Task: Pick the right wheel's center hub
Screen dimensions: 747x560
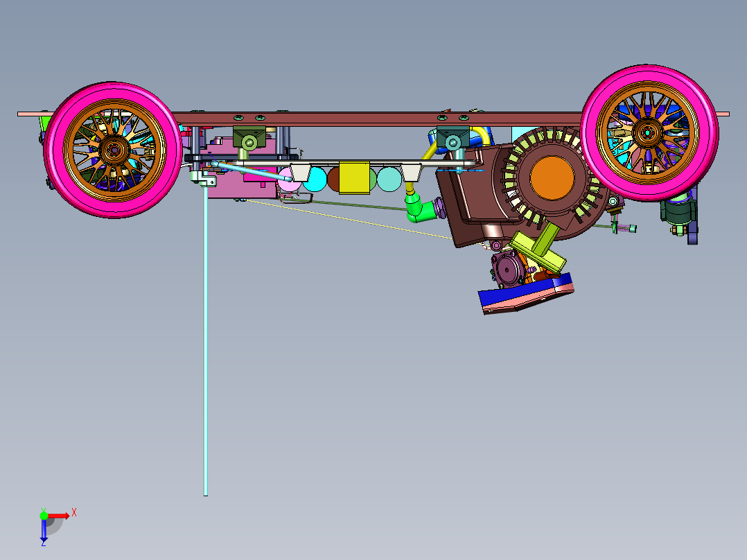Action: 647,134
